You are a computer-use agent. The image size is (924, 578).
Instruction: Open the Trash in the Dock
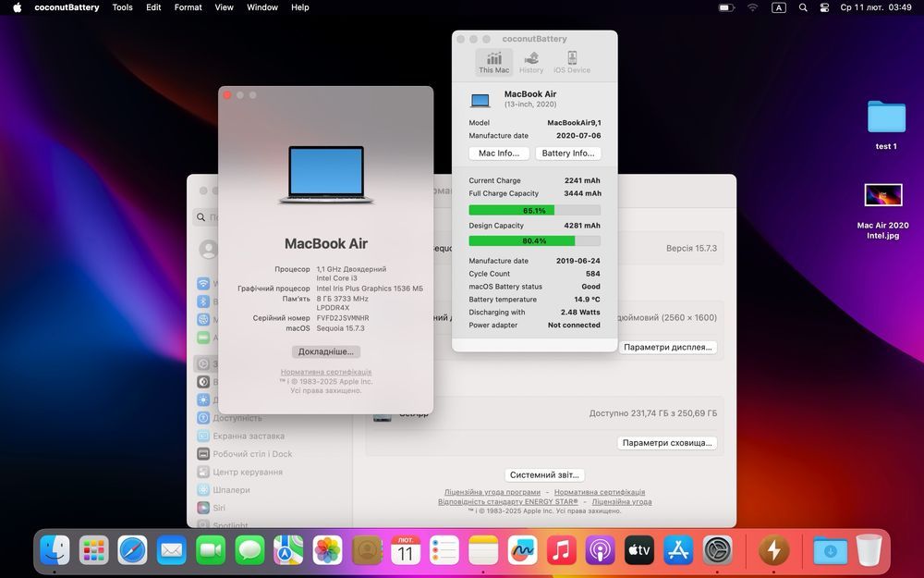pos(869,551)
